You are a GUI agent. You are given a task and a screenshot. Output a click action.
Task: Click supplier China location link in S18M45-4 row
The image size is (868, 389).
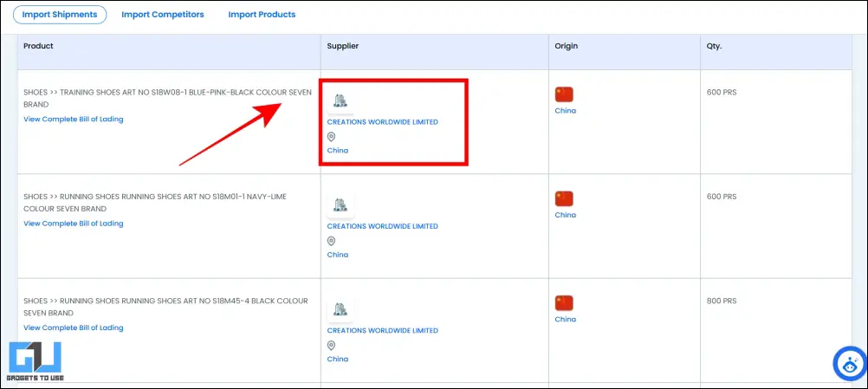coord(338,360)
